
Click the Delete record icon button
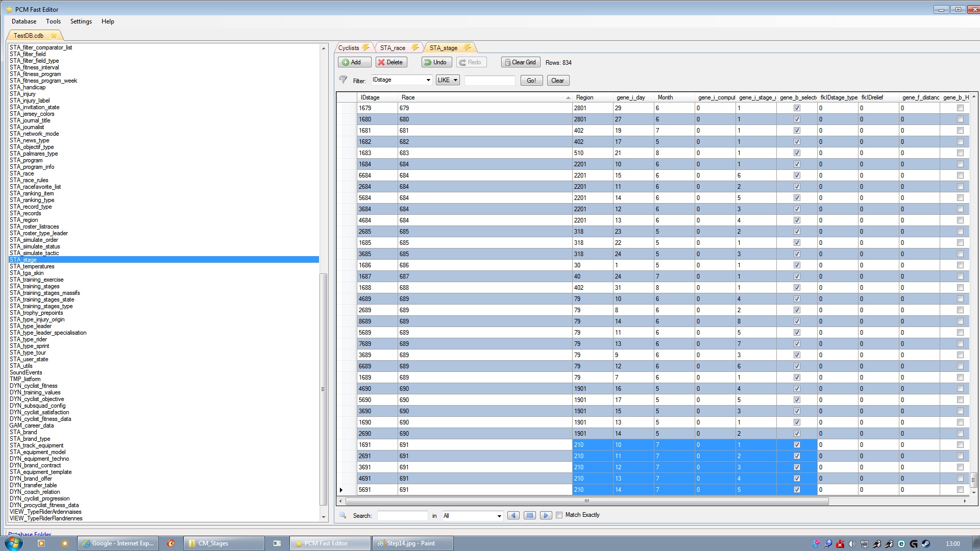[x=391, y=62]
